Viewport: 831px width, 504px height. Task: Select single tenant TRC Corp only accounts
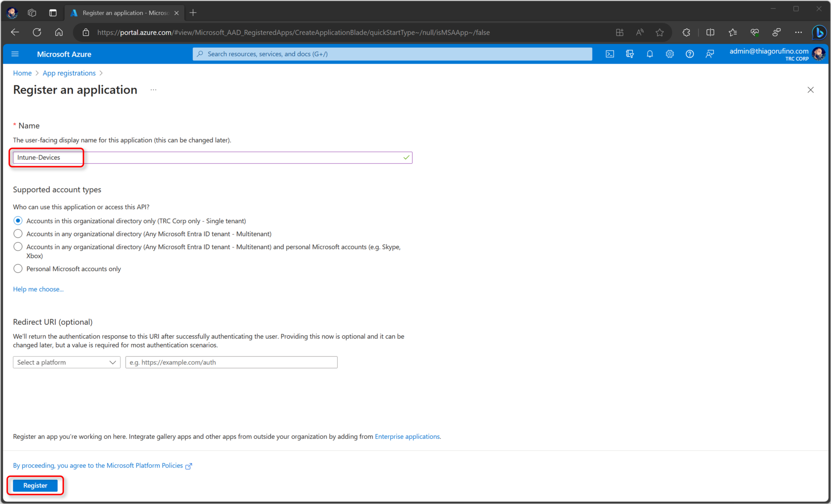[x=18, y=221]
